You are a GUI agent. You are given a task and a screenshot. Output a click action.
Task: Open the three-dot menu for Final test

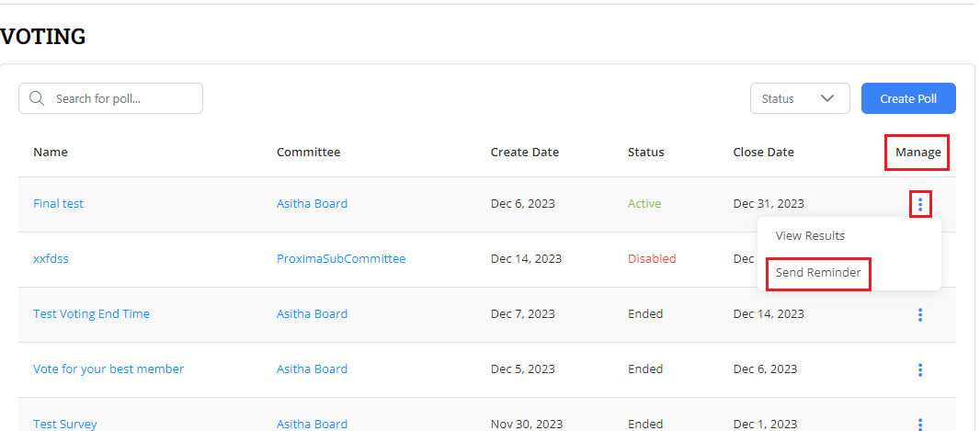[x=920, y=204]
